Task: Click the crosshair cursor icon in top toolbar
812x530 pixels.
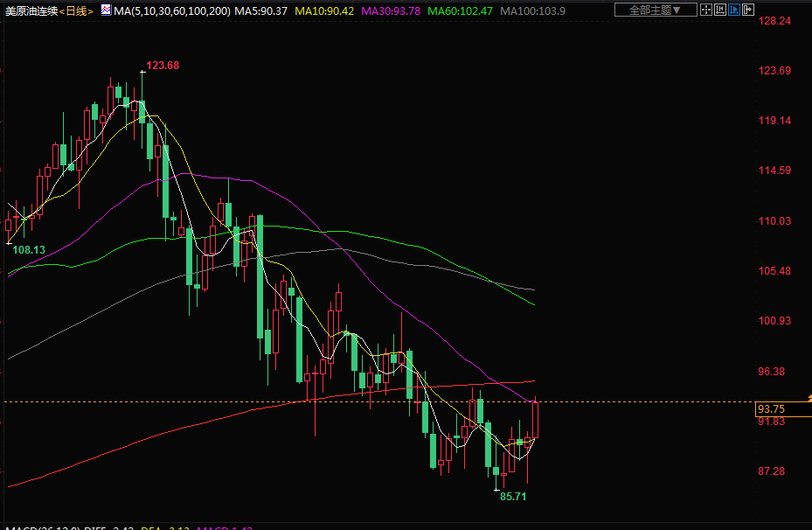Action: 707,10
